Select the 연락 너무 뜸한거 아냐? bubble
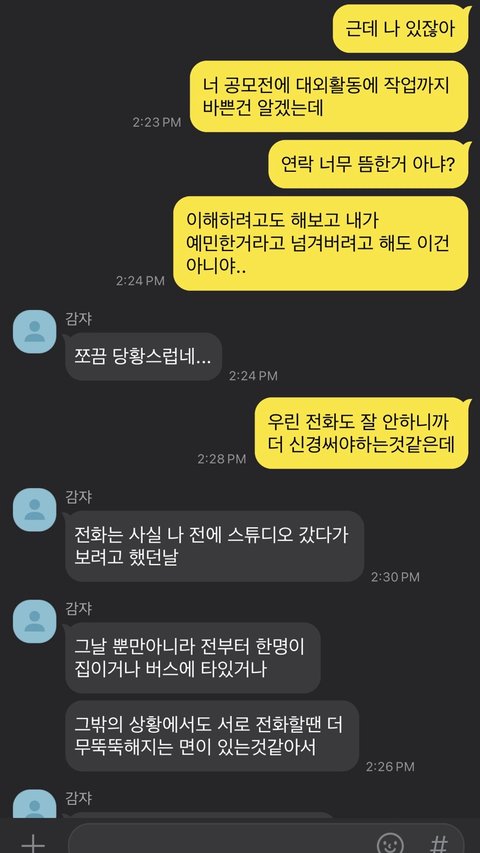480x853 pixels. click(369, 164)
